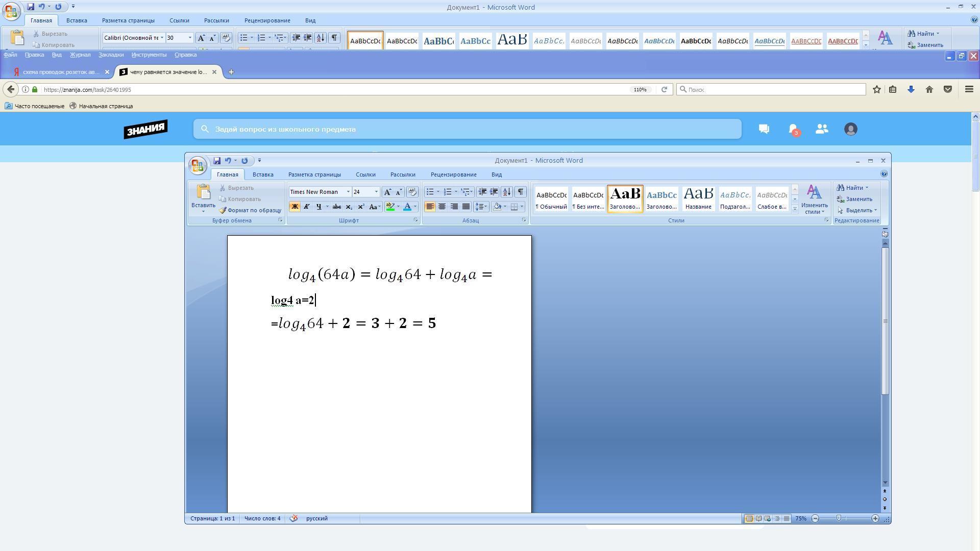This screenshot has height=551, width=980.
Task: Click the Redo icon in the embedded Word quick access toolbar
Action: [x=244, y=161]
